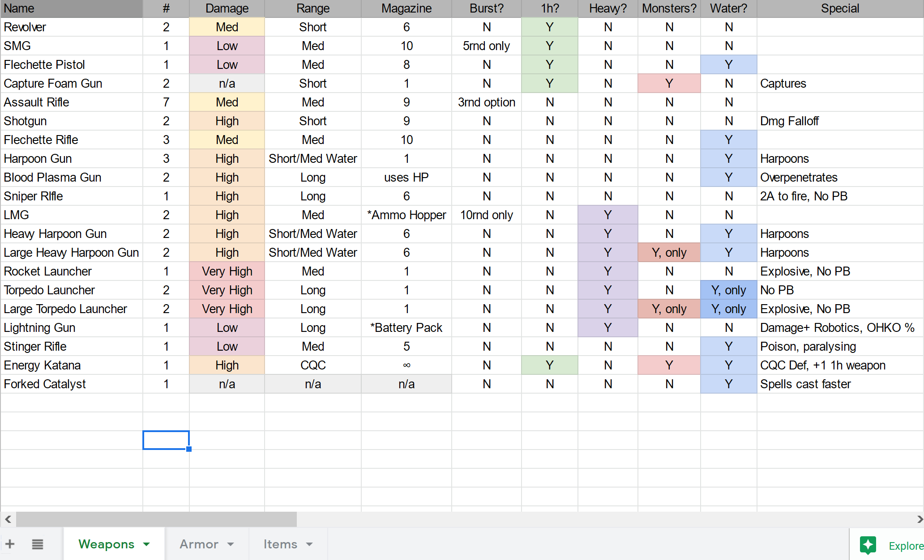The image size is (924, 560).
Task: Click the right scroll arrow
Action: tap(920, 519)
